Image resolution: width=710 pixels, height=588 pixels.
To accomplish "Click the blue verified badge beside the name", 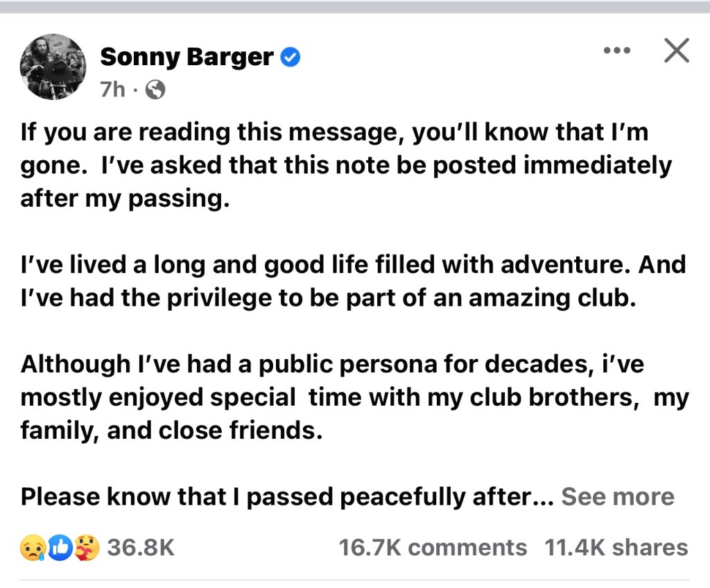I will [290, 58].
